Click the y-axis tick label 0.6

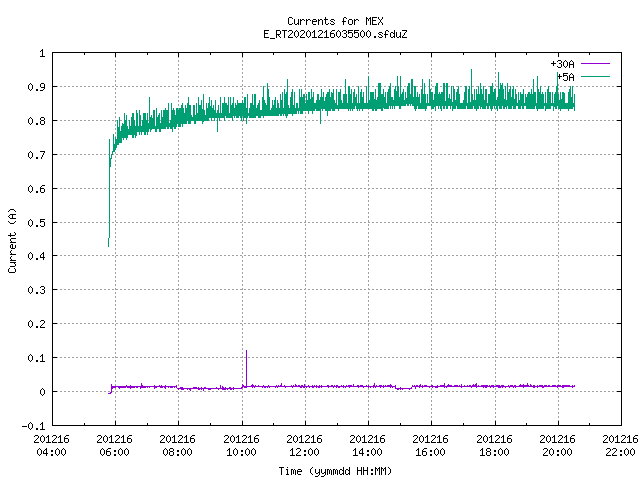coord(36,189)
